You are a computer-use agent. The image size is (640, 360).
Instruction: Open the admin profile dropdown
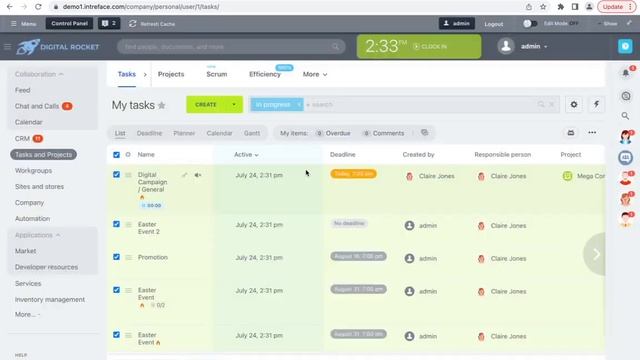point(534,47)
